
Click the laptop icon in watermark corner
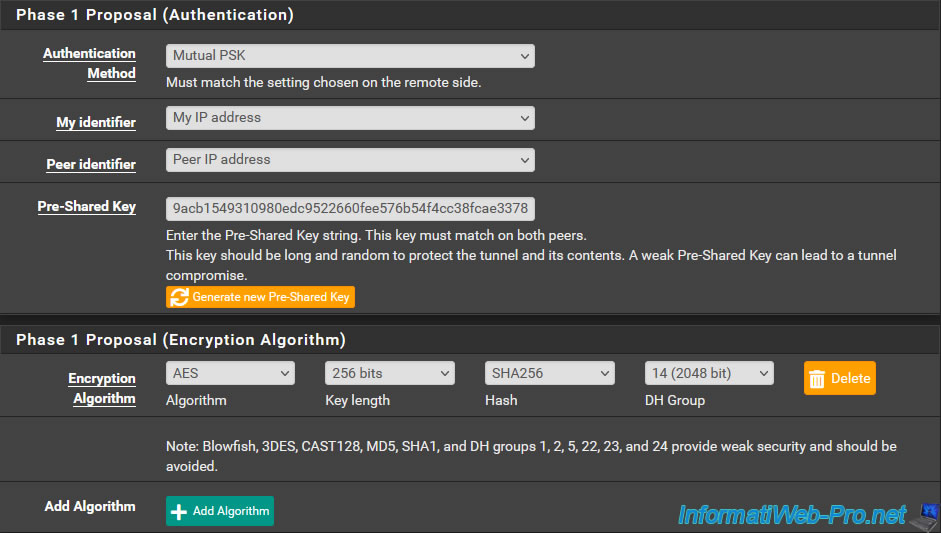pyautogui.click(x=926, y=515)
